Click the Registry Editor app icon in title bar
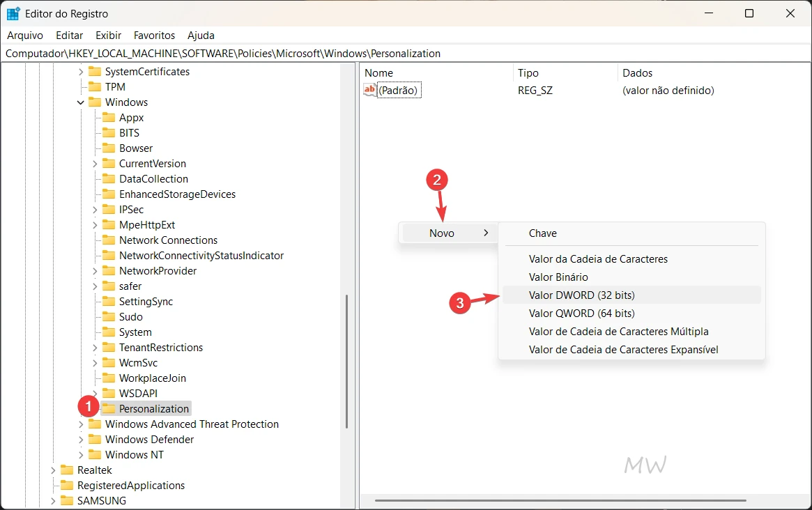812x510 pixels. 13,14
